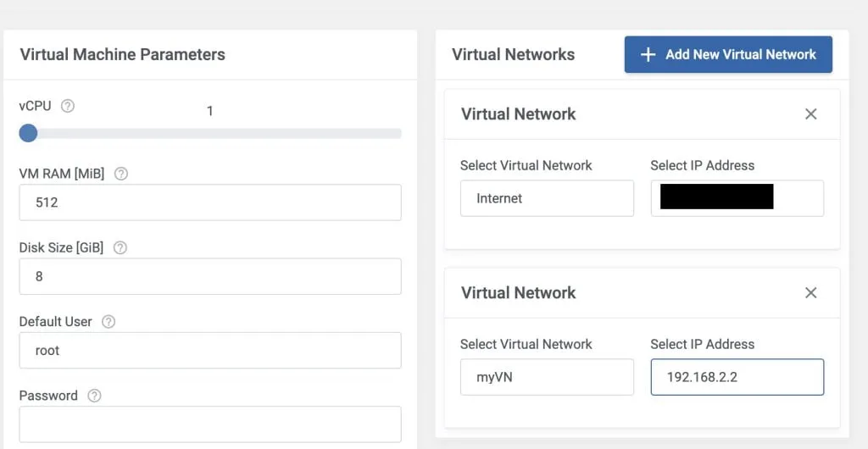Click the Default User help icon
The image size is (868, 449).
click(108, 322)
